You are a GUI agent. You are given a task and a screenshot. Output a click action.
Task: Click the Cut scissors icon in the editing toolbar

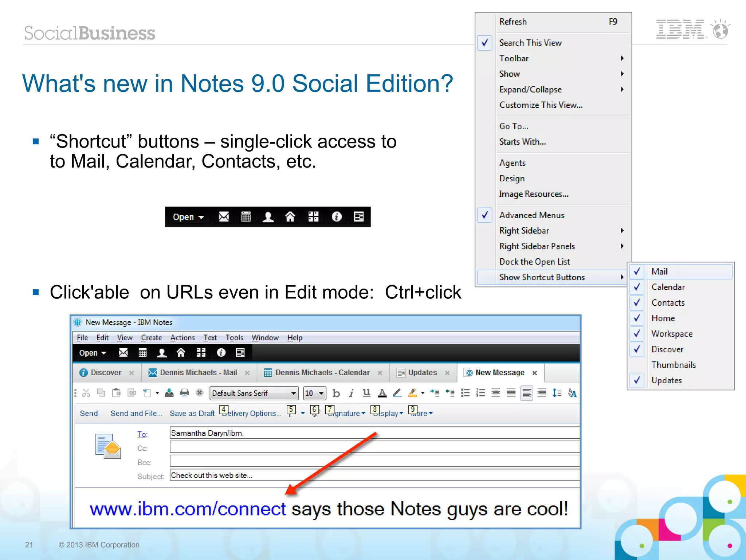tap(86, 393)
